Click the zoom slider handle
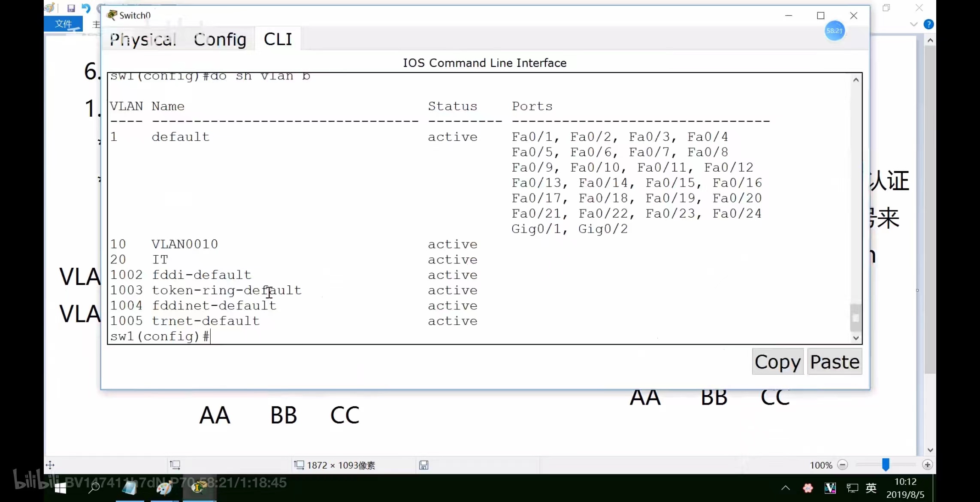980x502 pixels. coord(885,465)
